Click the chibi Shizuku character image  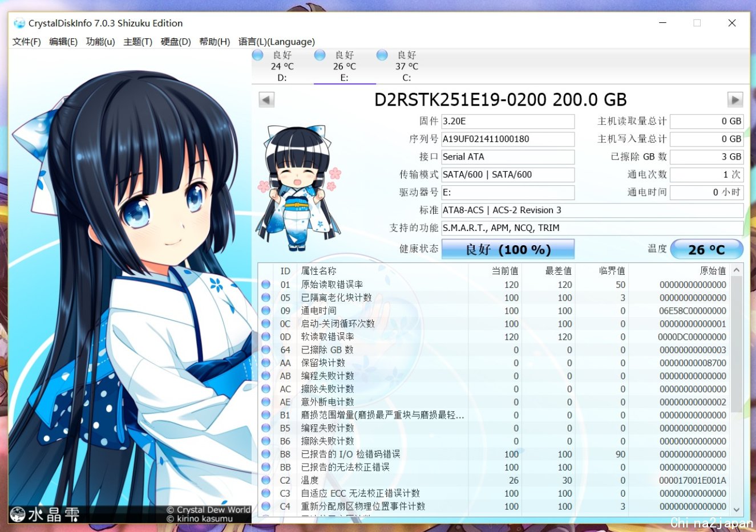click(299, 188)
